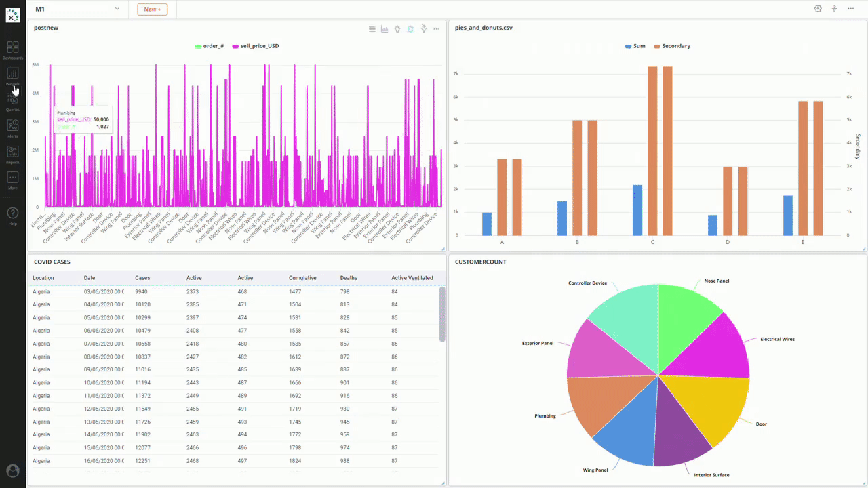Click the lightbulb insights icon on postnew widget
Screen dimensions: 868x488
[397, 28]
